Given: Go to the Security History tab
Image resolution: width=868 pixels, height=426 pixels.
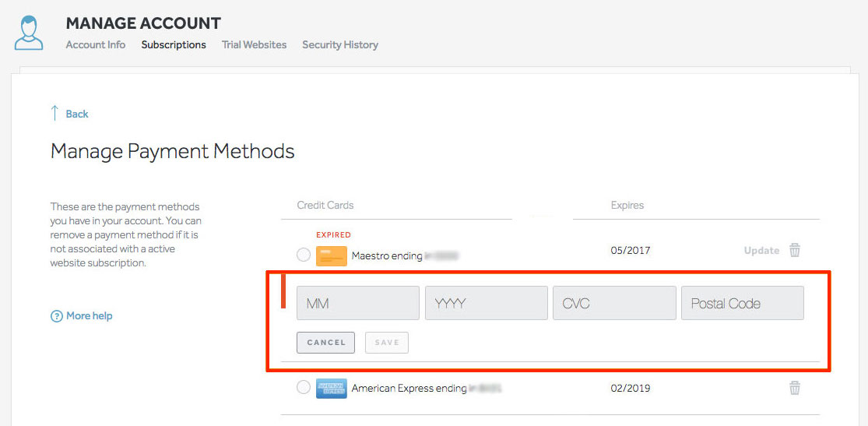Looking at the screenshot, I should tap(340, 45).
